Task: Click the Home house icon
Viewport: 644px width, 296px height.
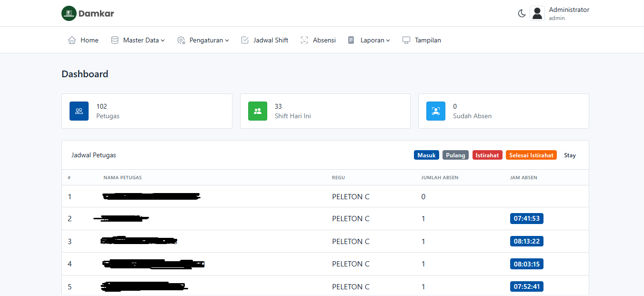Action: coord(72,41)
